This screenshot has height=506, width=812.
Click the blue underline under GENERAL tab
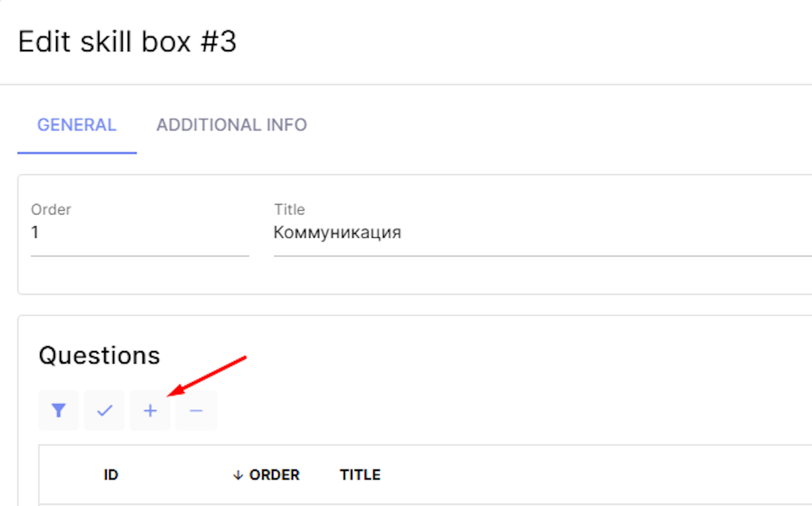(77, 152)
